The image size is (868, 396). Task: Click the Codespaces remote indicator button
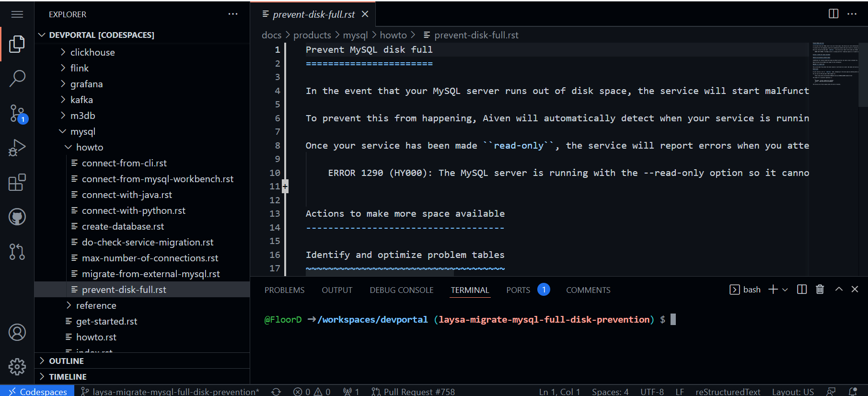pos(37,391)
